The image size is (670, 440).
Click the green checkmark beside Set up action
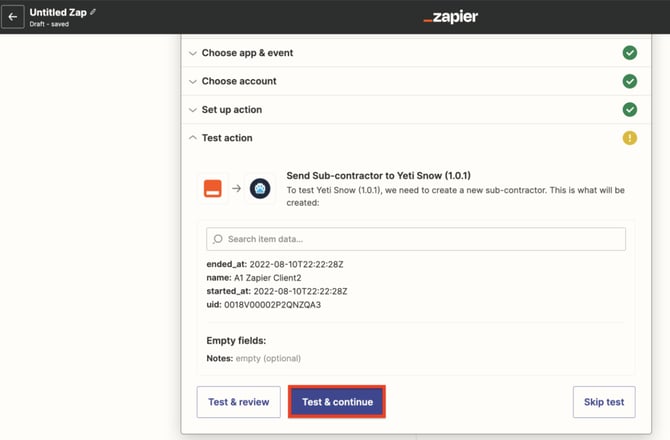(629, 109)
